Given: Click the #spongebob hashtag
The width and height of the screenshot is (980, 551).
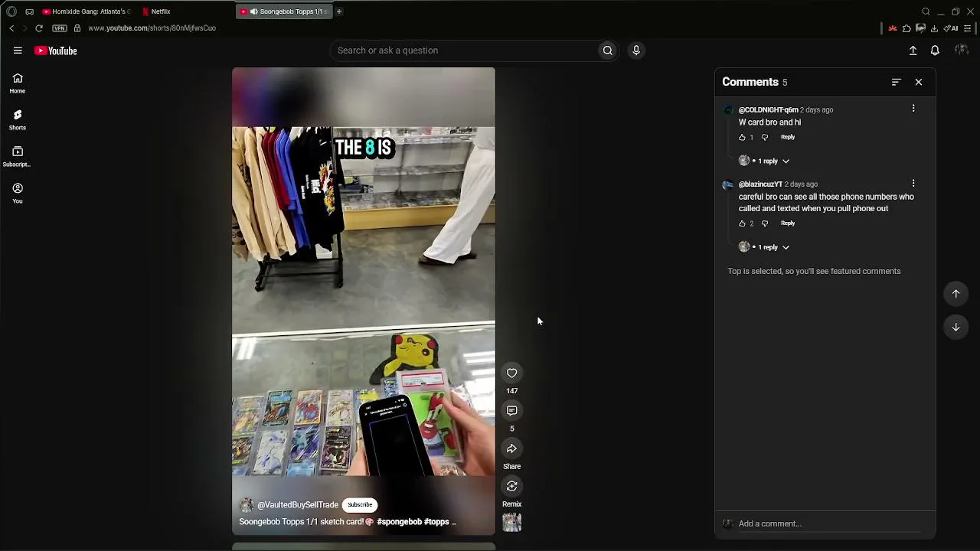Looking at the screenshot, I should pyautogui.click(x=399, y=522).
